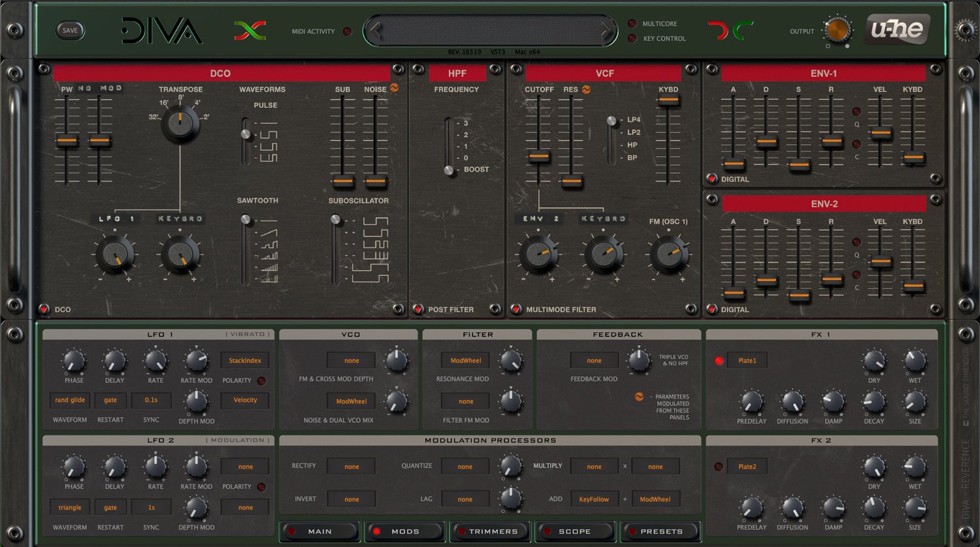
Task: Click the green redo arrow icon
Action: coord(743,30)
